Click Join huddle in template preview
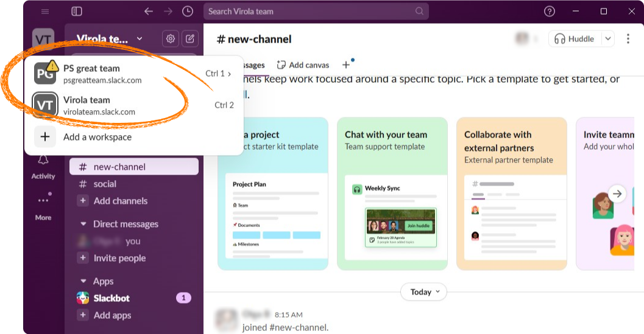 (418, 226)
